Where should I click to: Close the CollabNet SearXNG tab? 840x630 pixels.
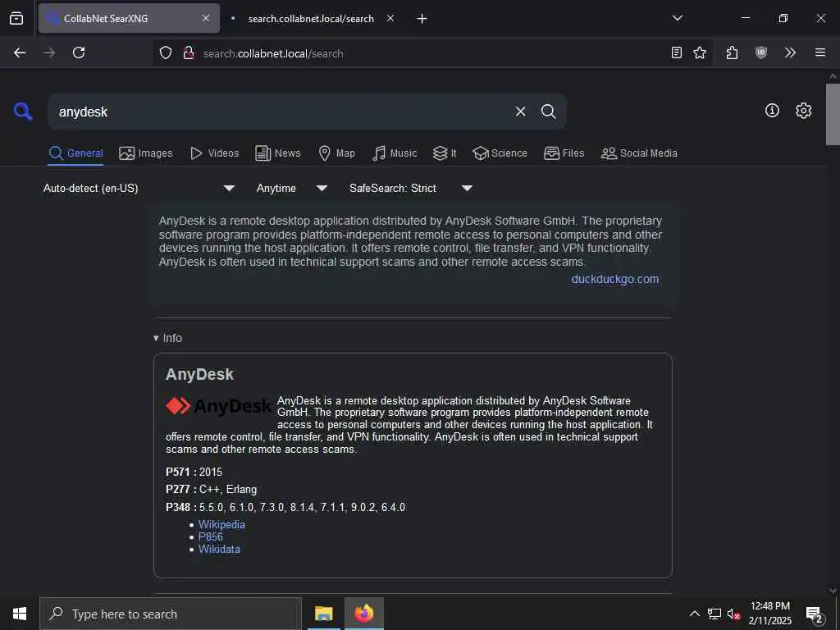[206, 18]
